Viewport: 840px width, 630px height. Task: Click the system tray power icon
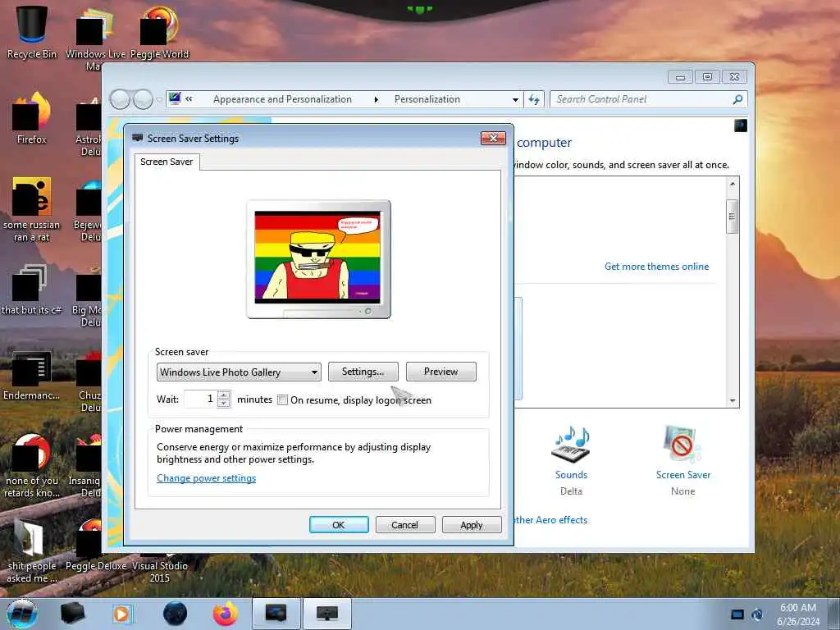757,614
